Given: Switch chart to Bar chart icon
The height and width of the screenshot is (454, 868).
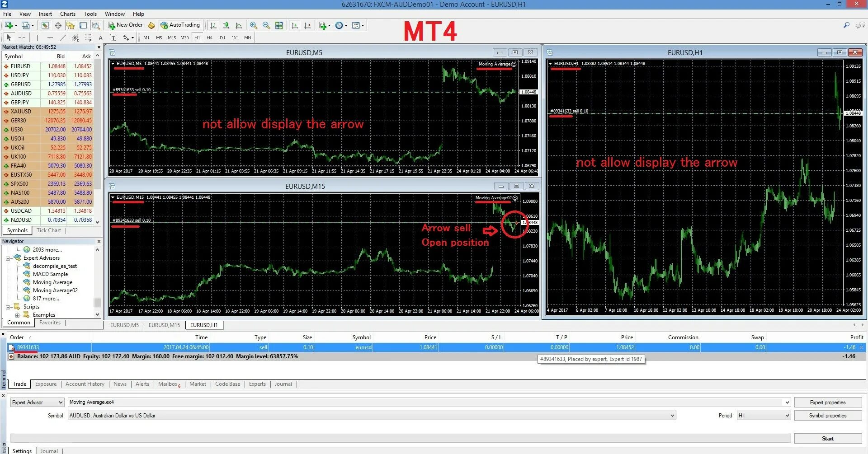Looking at the screenshot, I should (213, 25).
